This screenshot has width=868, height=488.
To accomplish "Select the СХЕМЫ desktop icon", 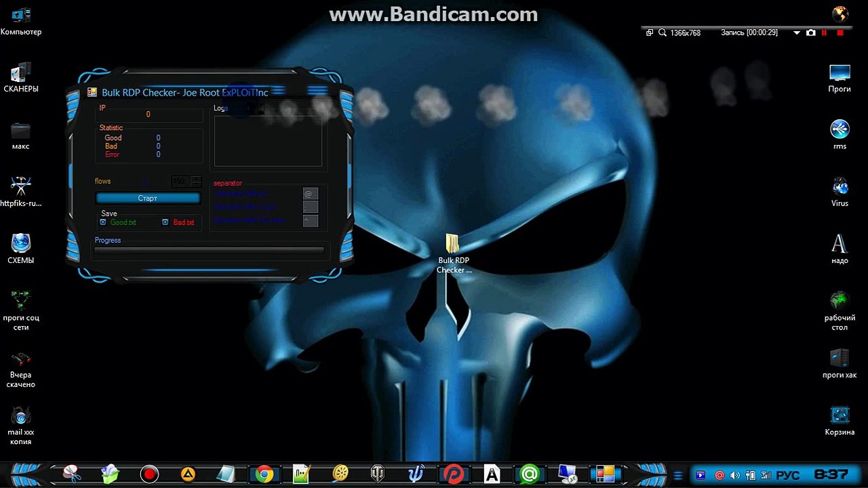I will coord(21,249).
